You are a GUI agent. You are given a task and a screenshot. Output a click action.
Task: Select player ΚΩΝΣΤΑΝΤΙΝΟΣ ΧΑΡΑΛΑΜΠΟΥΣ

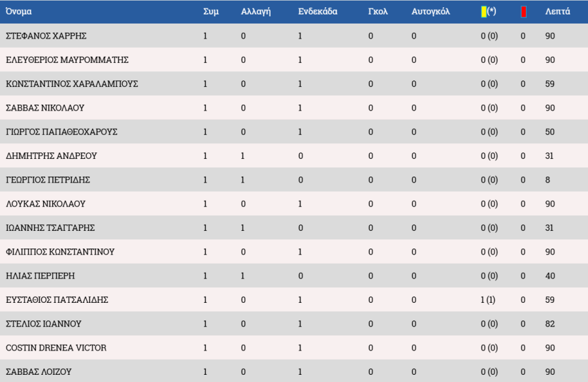tap(71, 84)
